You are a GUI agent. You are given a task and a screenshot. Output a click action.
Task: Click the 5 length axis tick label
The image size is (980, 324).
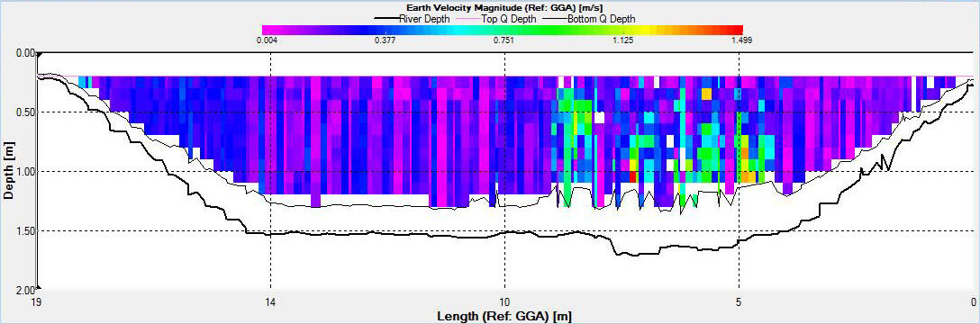tap(739, 302)
